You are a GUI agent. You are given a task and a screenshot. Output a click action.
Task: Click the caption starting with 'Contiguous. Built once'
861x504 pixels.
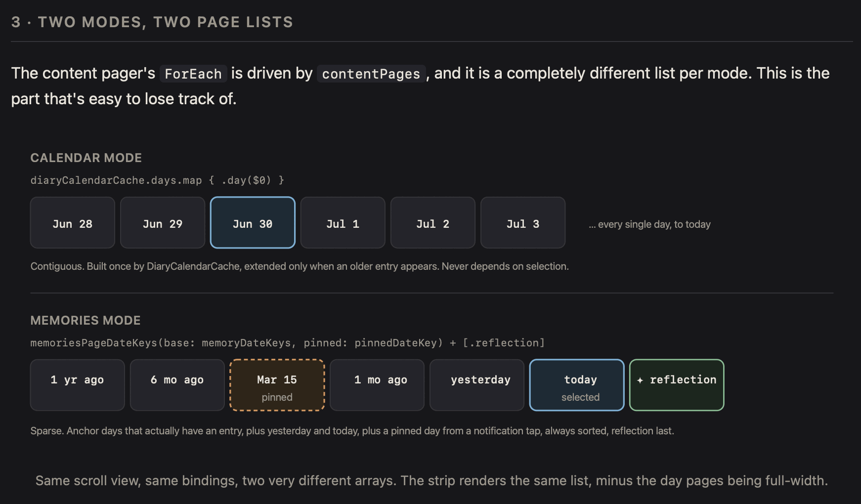[300, 266]
